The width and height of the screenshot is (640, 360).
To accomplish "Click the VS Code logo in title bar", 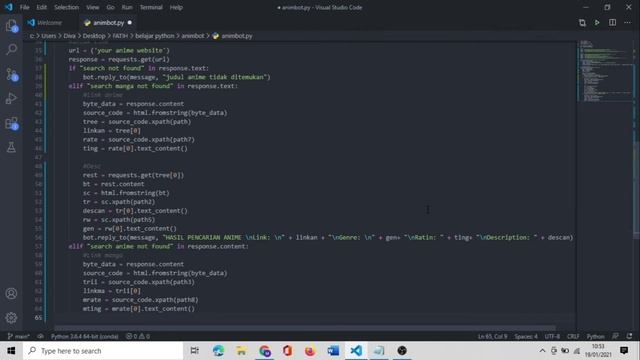I will pyautogui.click(x=9, y=7).
